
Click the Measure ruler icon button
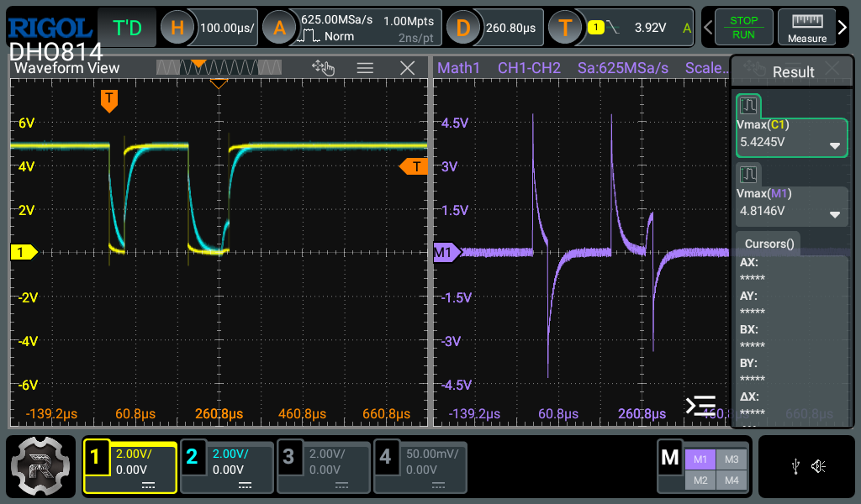point(806,28)
